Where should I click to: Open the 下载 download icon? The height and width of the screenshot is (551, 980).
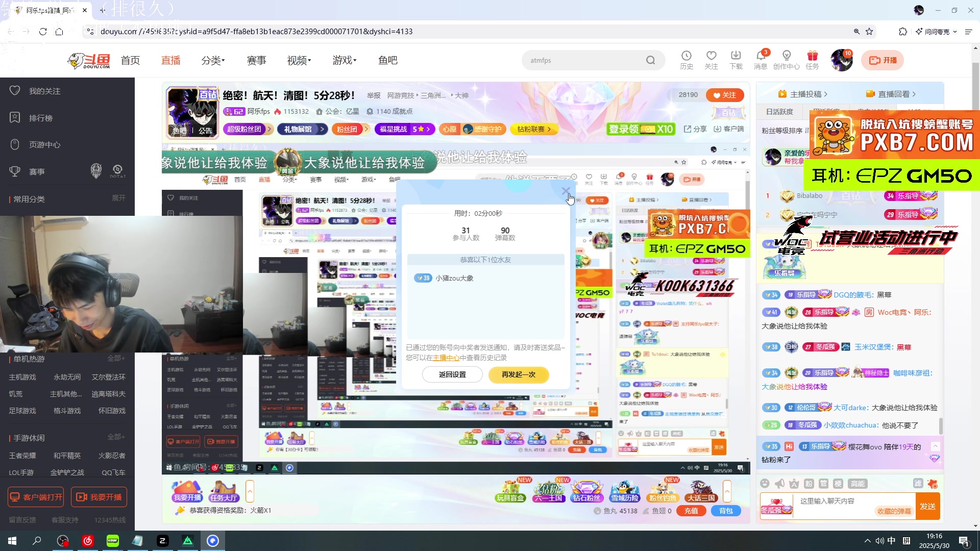(x=736, y=60)
